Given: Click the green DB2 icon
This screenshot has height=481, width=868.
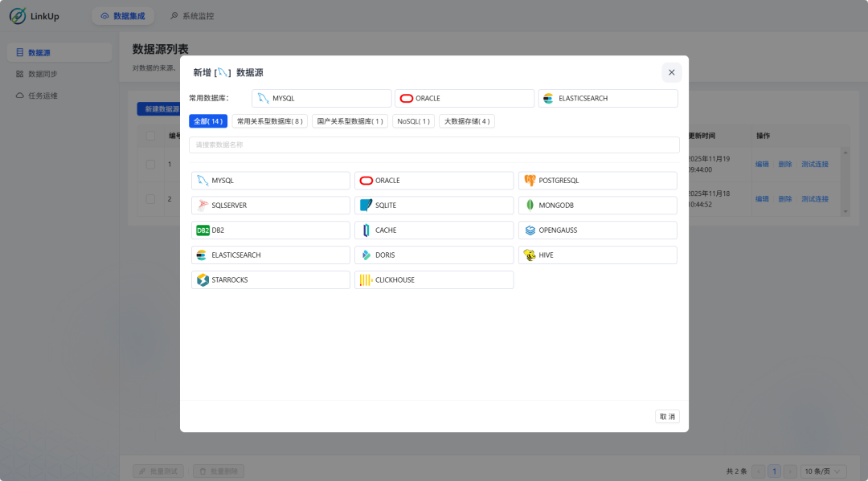Looking at the screenshot, I should pos(203,230).
